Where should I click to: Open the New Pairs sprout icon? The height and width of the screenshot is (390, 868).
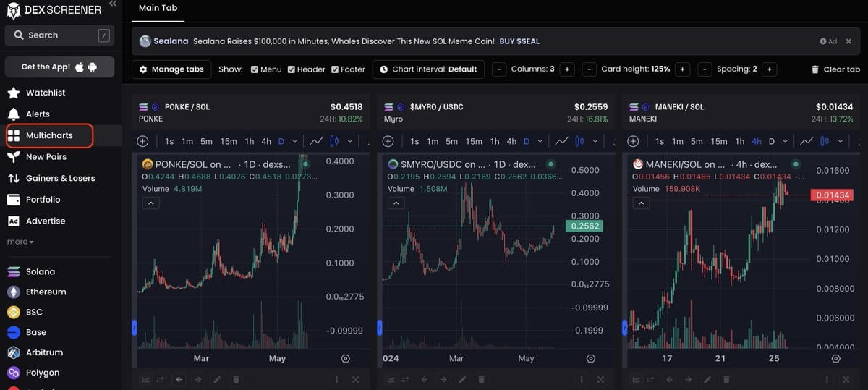(13, 156)
